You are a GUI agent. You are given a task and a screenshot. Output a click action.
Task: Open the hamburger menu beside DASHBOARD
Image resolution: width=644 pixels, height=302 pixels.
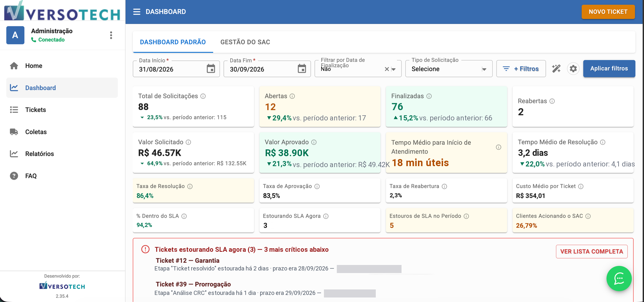[x=137, y=12]
